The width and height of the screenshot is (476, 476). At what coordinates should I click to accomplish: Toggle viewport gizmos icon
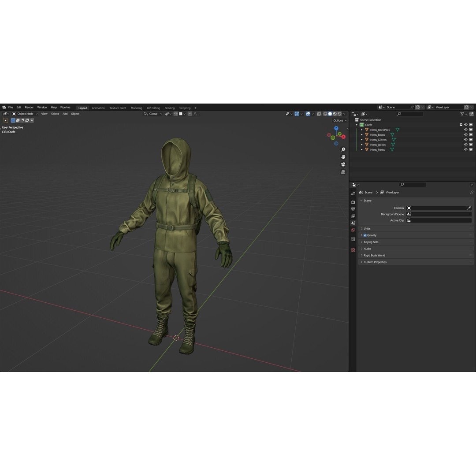coord(297,114)
